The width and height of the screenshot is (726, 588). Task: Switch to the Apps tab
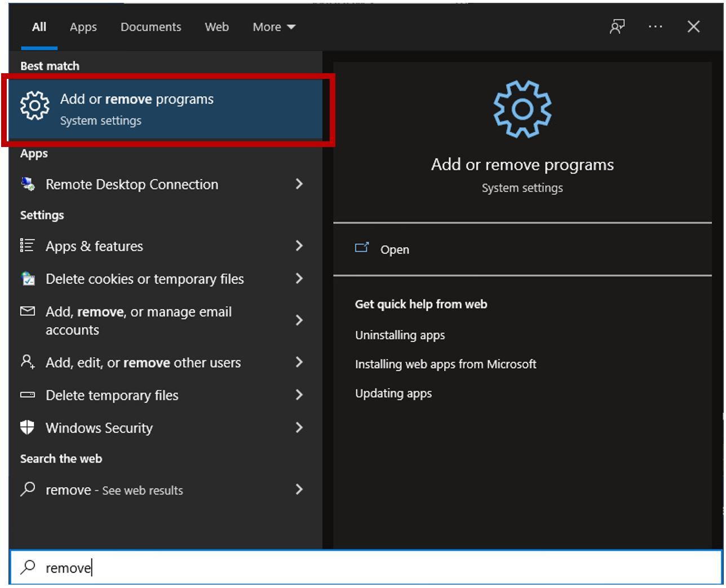pyautogui.click(x=83, y=27)
